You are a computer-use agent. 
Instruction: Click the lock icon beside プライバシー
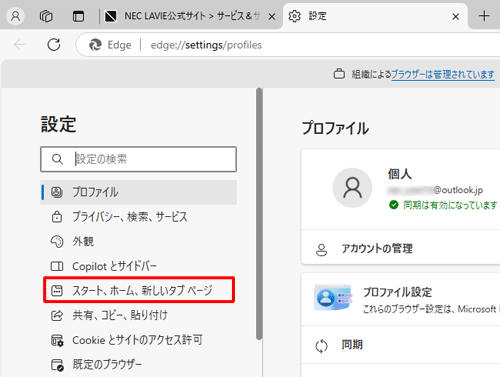pos(57,217)
